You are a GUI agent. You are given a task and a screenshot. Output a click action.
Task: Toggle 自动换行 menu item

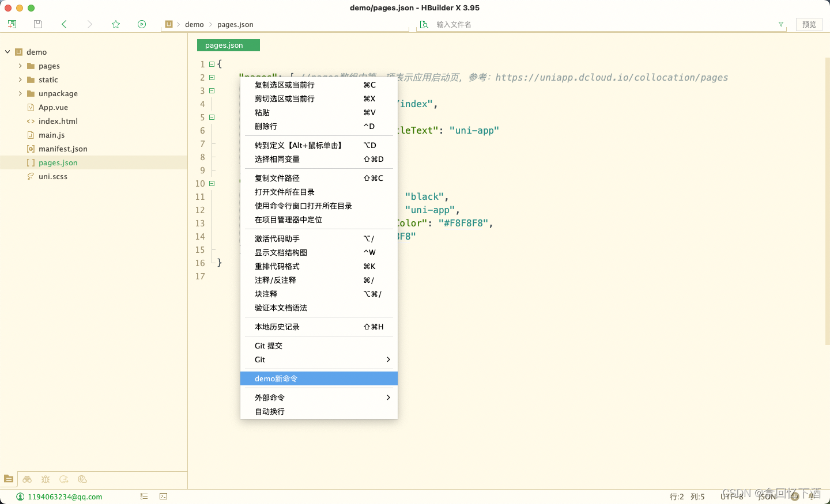[x=319, y=411]
